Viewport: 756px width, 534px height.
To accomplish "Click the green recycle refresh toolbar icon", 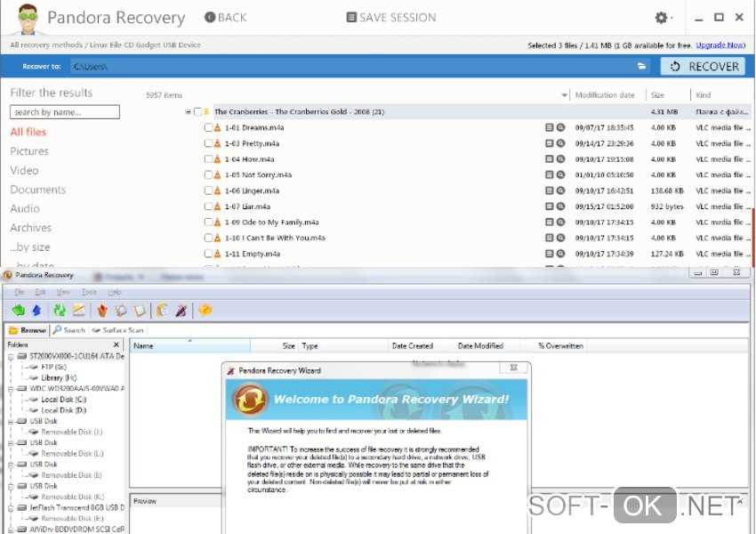I will pyautogui.click(x=60, y=311).
